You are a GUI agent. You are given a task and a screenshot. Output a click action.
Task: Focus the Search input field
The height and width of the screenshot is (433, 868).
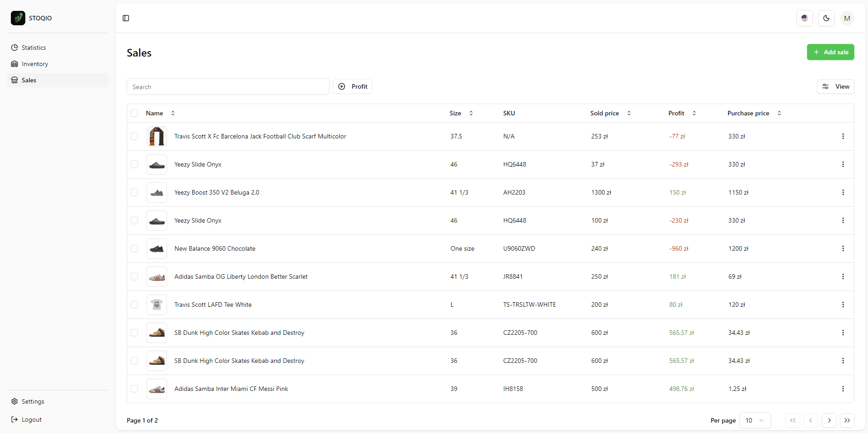point(228,87)
